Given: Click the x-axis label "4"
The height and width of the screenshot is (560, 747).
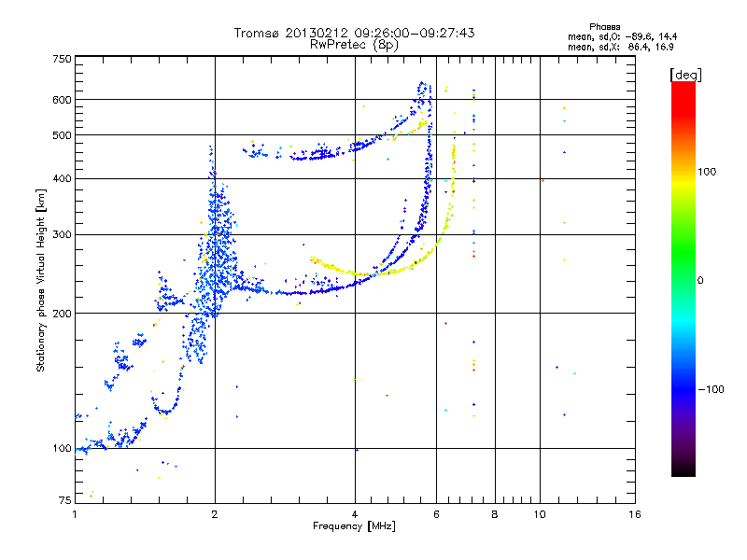Looking at the screenshot, I should 355,514.
